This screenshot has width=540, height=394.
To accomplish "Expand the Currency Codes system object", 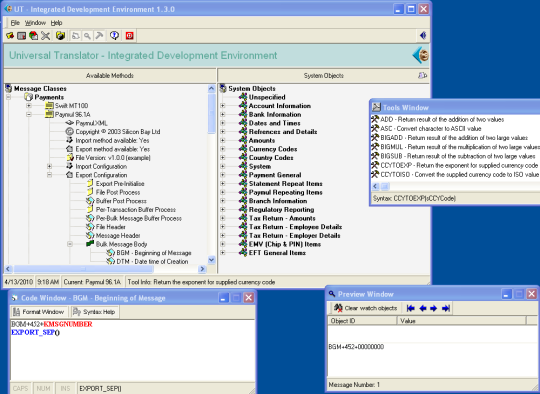I will pyautogui.click(x=223, y=149).
